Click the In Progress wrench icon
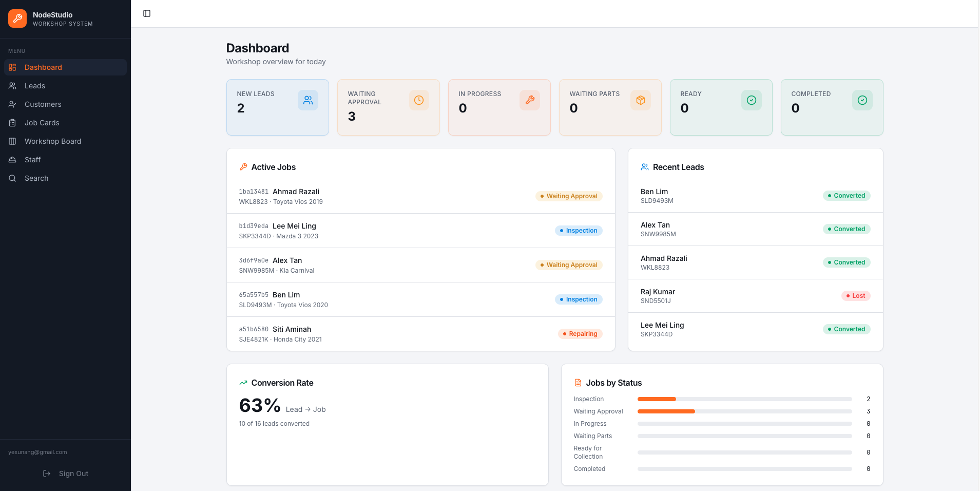Viewport: 980px width, 491px height. pos(530,100)
